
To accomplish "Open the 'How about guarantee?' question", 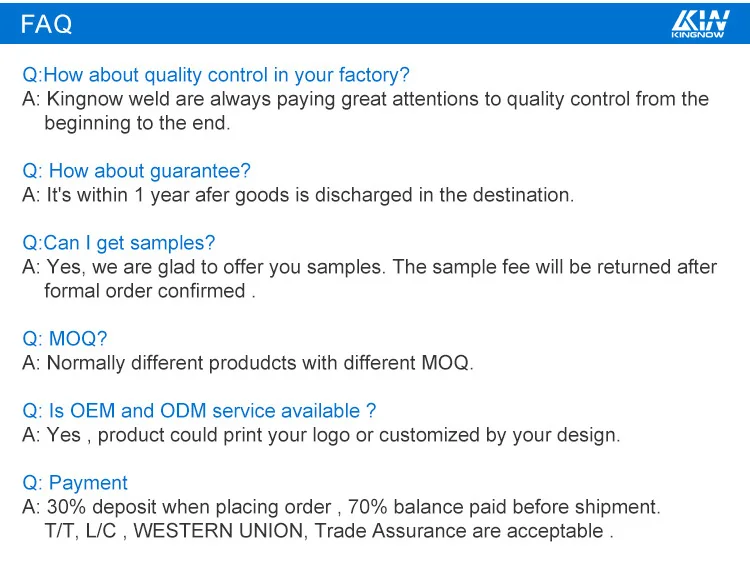I will pyautogui.click(x=136, y=171).
